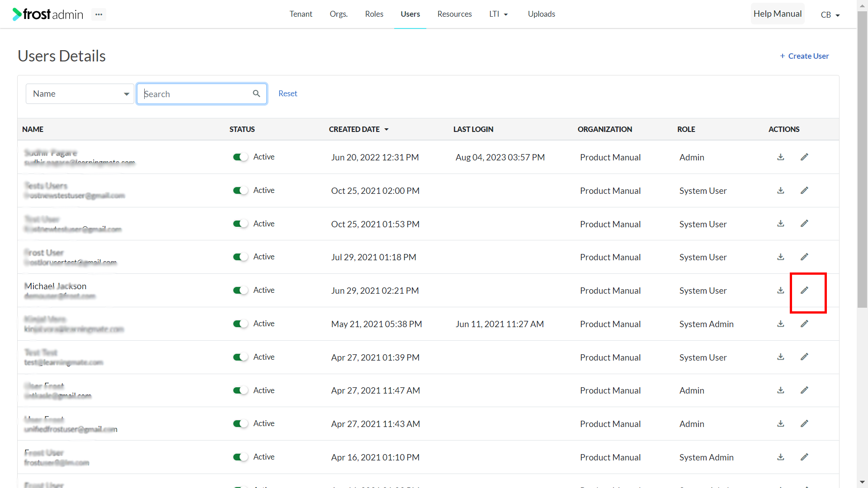Viewport: 868px width, 488px height.
Task: Download data for Oct 25, 2021 01:53 PM row
Action: 781,224
